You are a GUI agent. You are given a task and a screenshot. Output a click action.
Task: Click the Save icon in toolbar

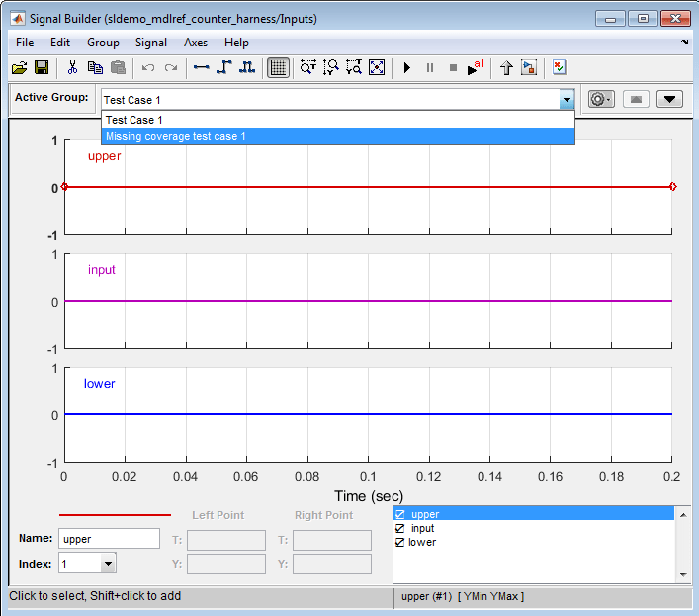click(42, 68)
